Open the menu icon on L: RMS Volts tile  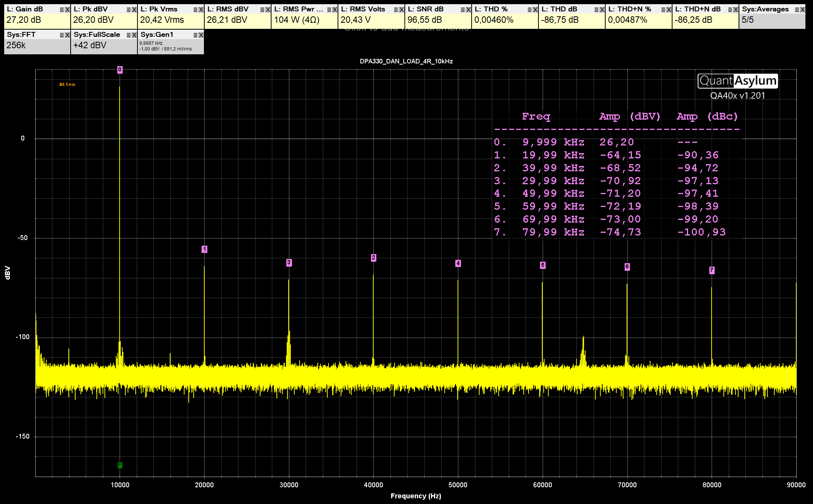[x=396, y=9]
